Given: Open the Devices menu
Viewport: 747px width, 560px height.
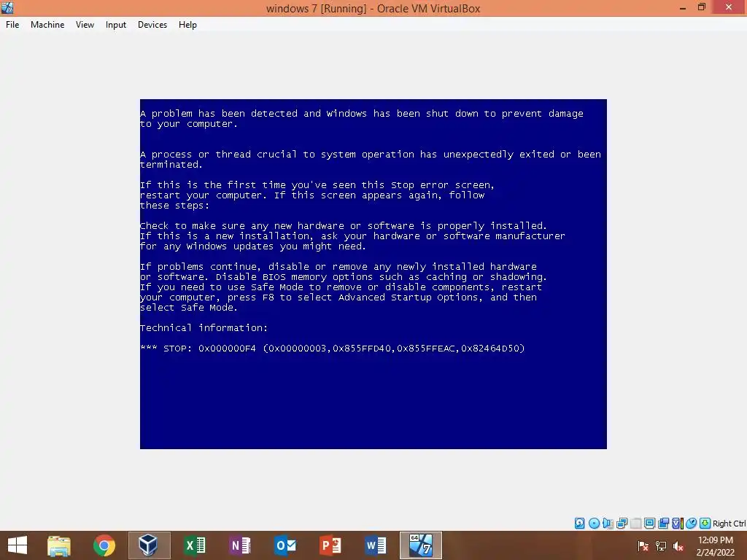Looking at the screenshot, I should pyautogui.click(x=152, y=25).
